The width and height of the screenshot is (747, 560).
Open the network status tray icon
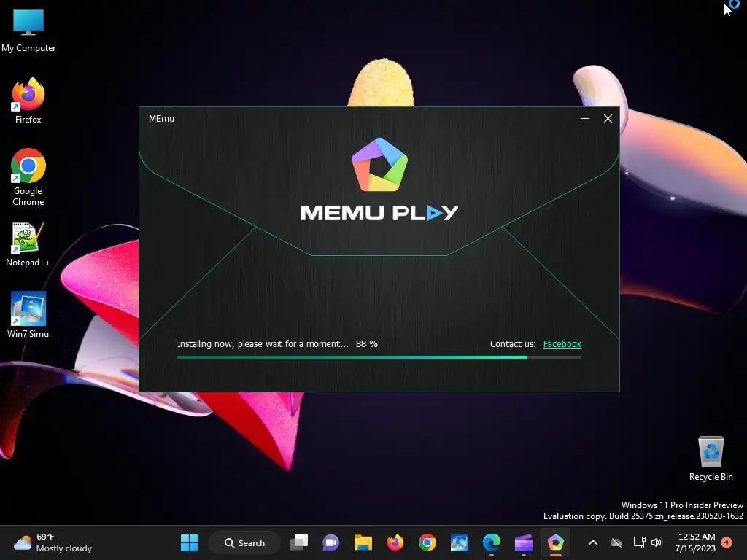tap(639, 542)
